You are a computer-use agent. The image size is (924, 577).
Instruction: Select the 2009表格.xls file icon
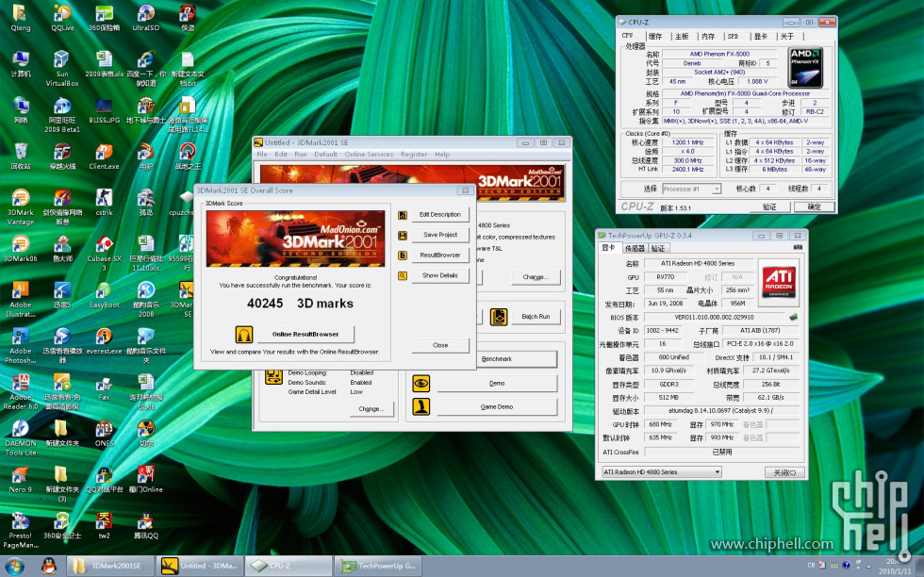(105, 64)
